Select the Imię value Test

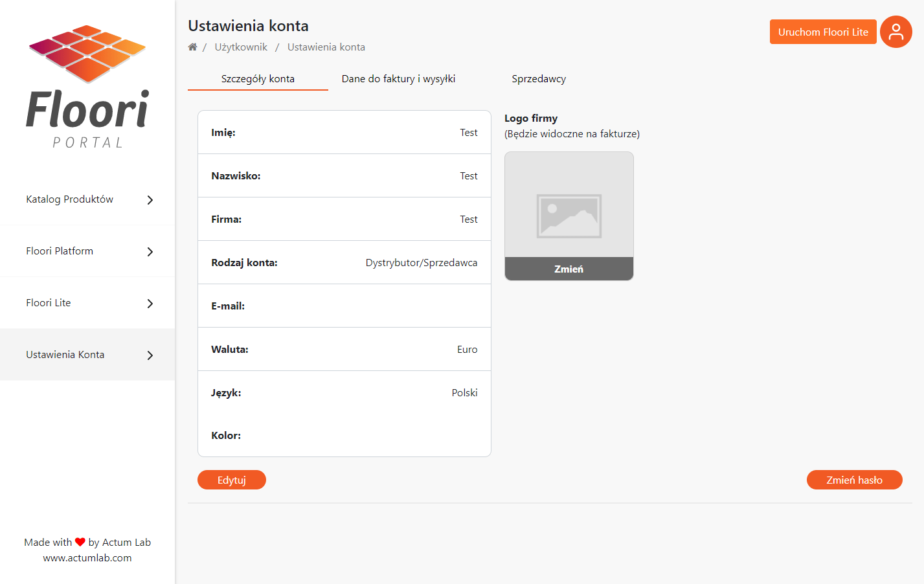(x=469, y=133)
